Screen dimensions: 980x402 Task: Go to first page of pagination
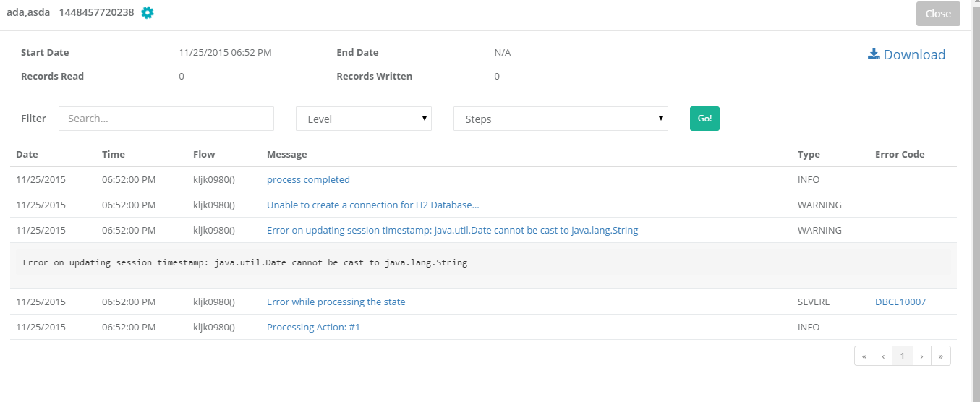864,356
